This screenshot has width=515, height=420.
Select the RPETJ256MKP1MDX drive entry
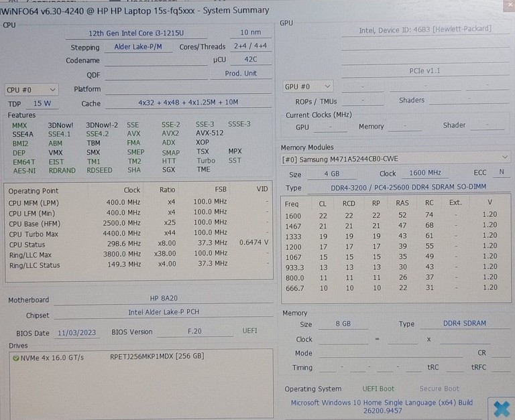[157, 356]
